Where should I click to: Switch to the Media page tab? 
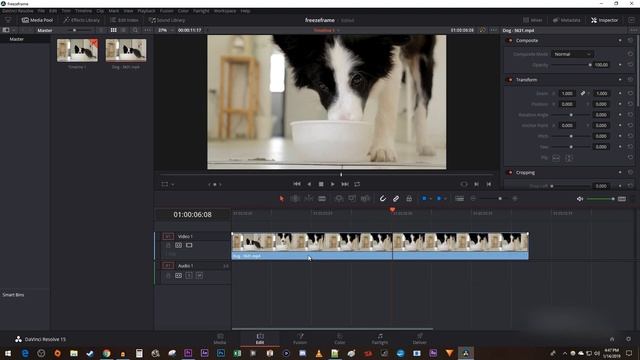coord(220,339)
